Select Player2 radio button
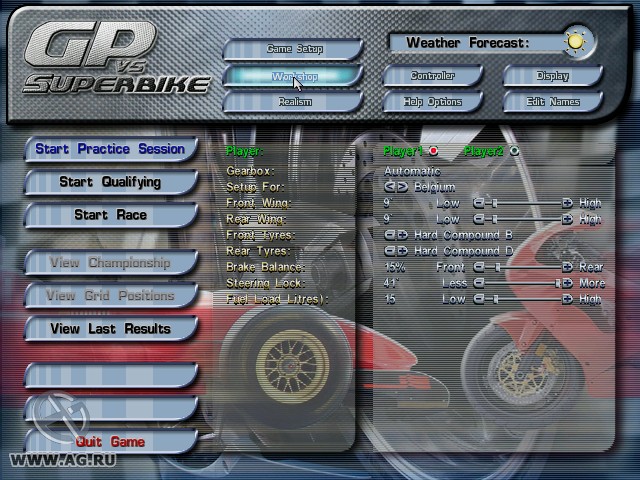The image size is (640, 480). [x=514, y=151]
